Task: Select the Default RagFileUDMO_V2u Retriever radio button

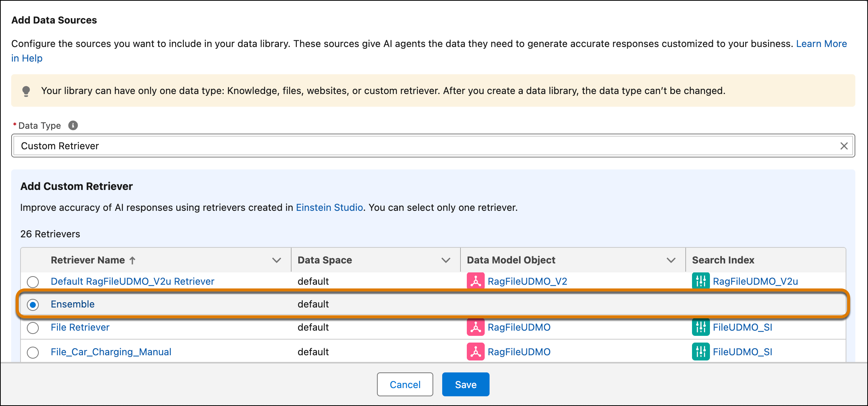Action: coord(33,282)
